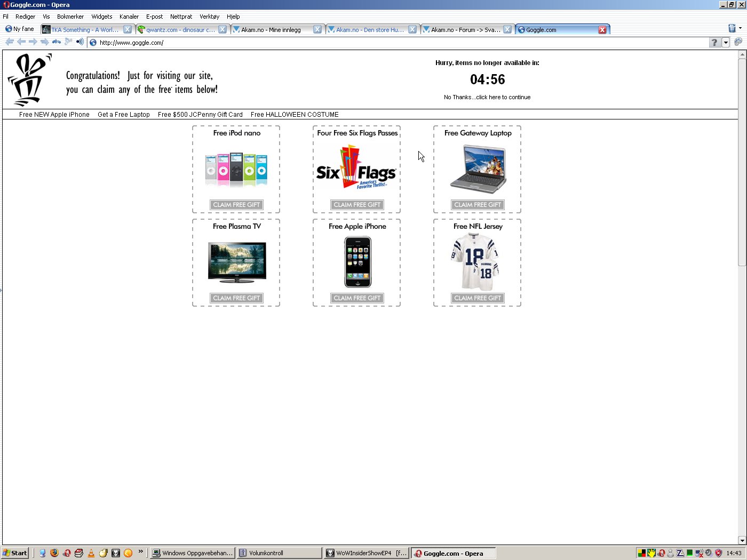Open the Rediger menu
Image resolution: width=747 pixels, height=560 pixels.
coord(26,17)
